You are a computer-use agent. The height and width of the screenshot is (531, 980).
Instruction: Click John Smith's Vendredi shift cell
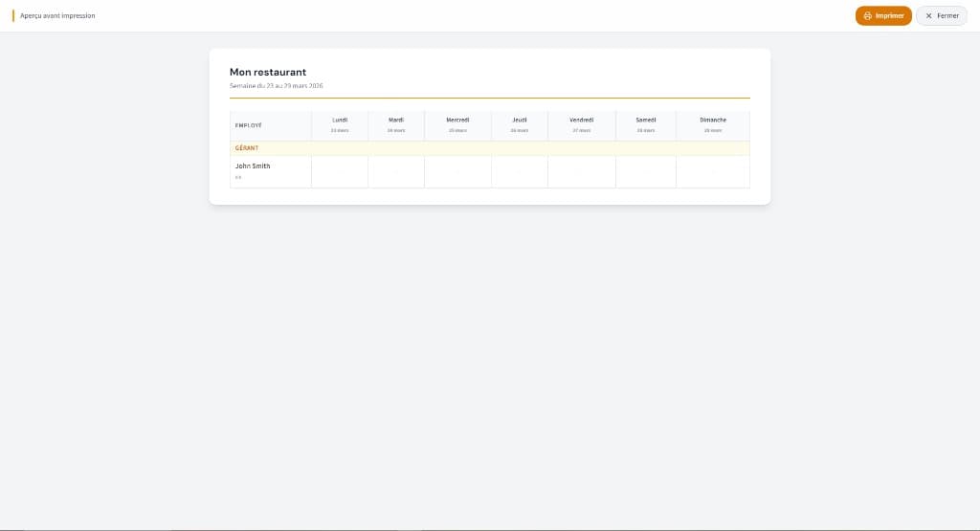(582, 172)
